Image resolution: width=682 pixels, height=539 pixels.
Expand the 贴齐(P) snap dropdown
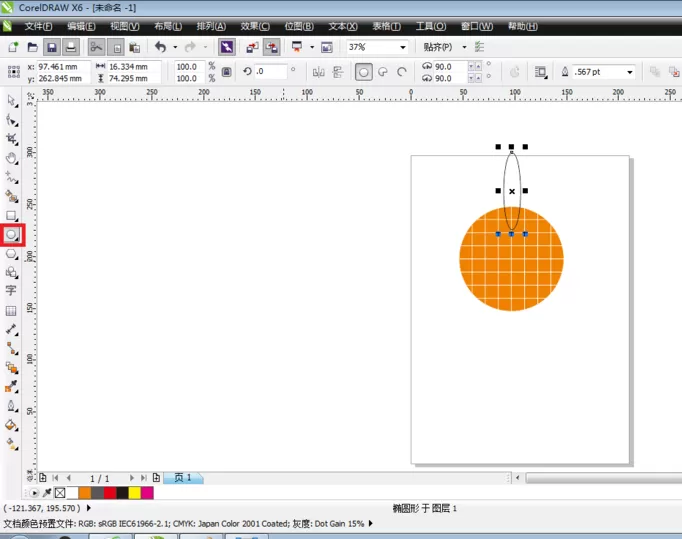tap(464, 47)
